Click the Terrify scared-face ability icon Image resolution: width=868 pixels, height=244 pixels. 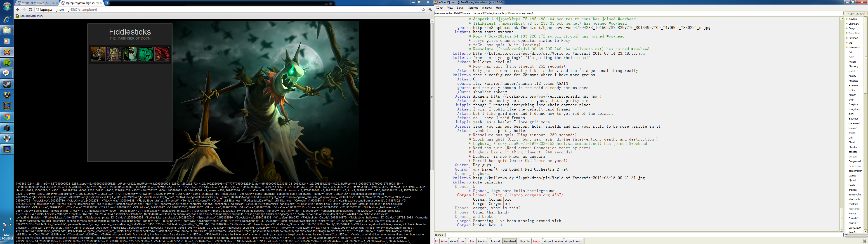click(x=114, y=54)
